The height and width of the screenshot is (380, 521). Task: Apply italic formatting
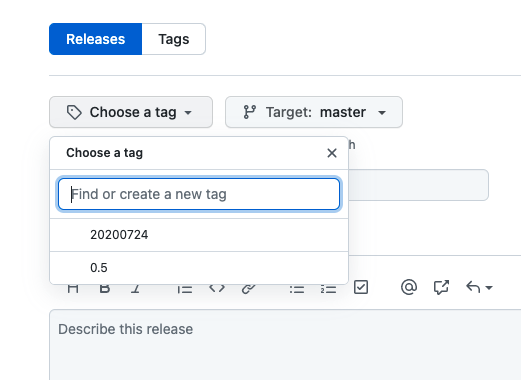135,289
